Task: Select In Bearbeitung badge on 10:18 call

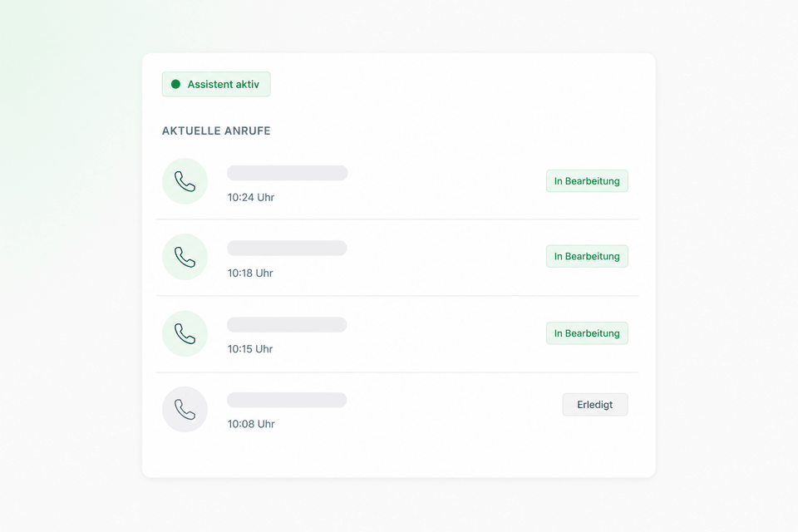Action: tap(587, 256)
